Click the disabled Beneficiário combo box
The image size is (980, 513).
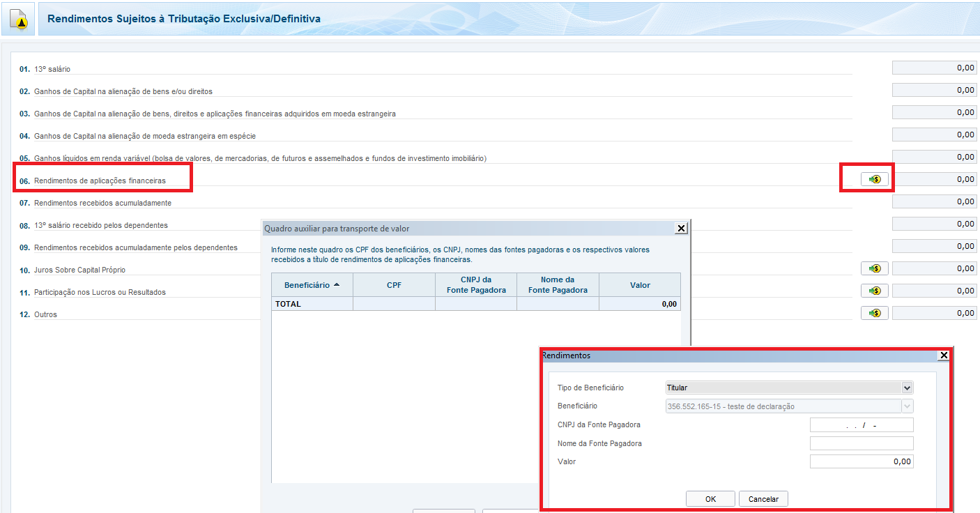tap(789, 406)
